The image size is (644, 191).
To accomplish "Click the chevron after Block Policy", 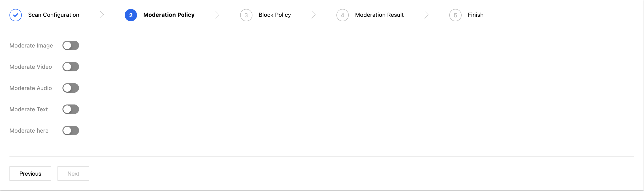I will (313, 15).
